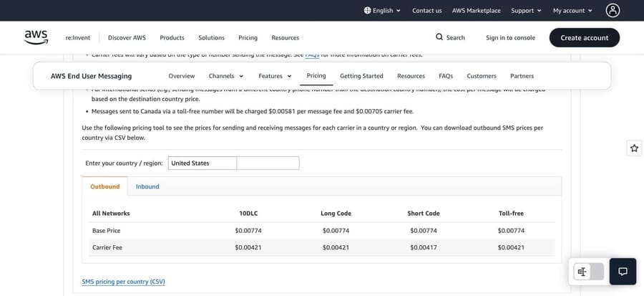
Task: Click the globe language icon
Action: click(367, 11)
